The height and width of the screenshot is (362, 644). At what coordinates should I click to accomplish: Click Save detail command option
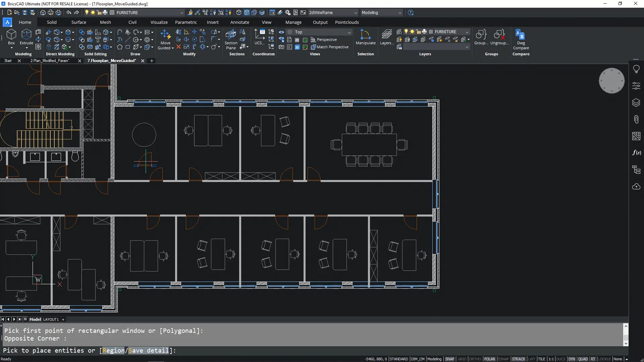pos(149,351)
